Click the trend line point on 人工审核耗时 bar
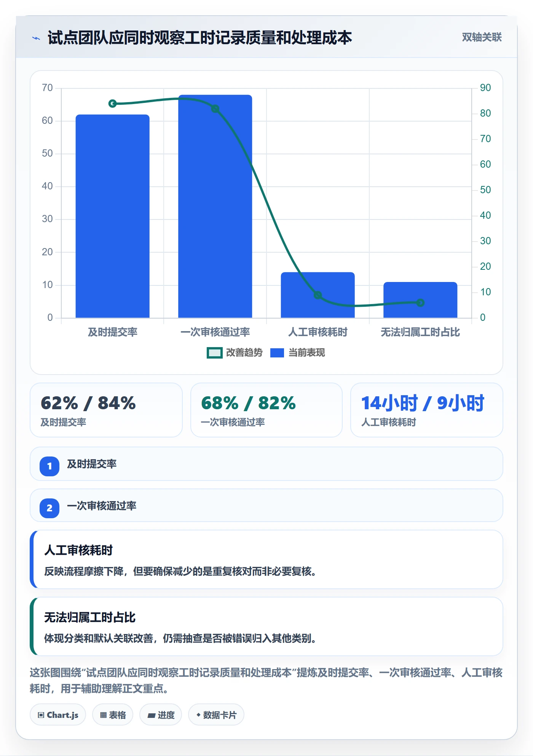 [x=318, y=295]
